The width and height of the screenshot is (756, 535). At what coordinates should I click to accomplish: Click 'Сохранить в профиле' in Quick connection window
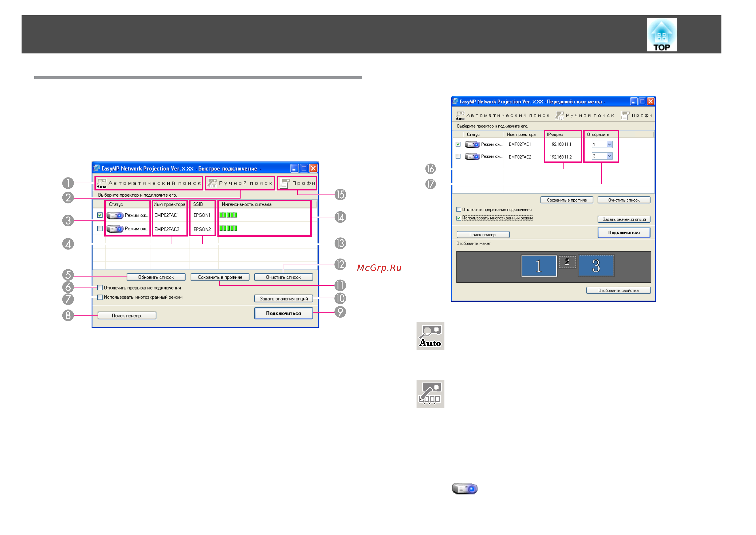(x=220, y=277)
